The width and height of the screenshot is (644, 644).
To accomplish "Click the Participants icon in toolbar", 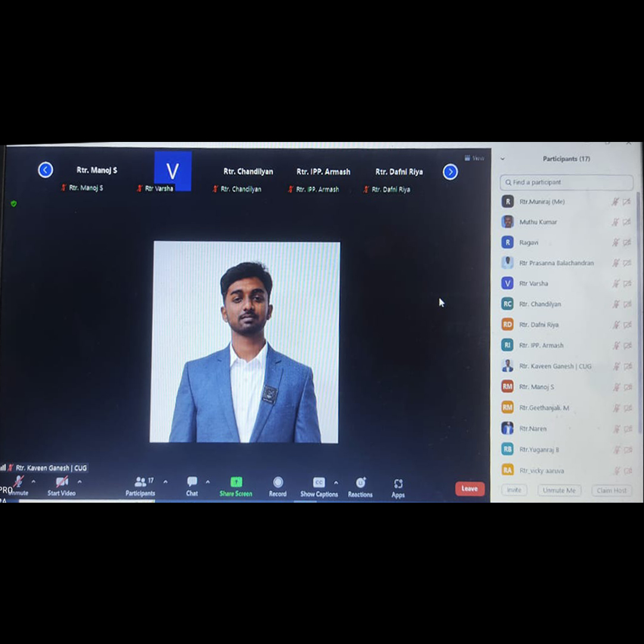I will tap(141, 481).
